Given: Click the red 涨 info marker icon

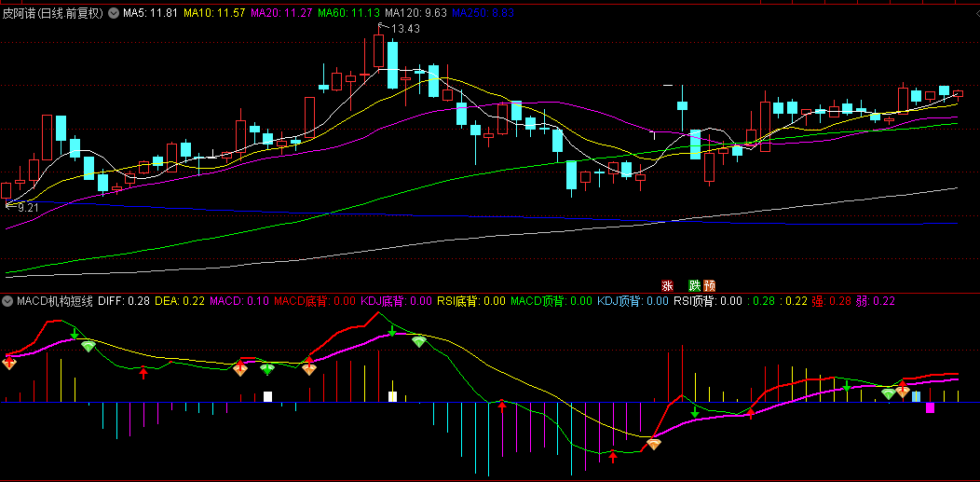Looking at the screenshot, I should pyautogui.click(x=668, y=285).
